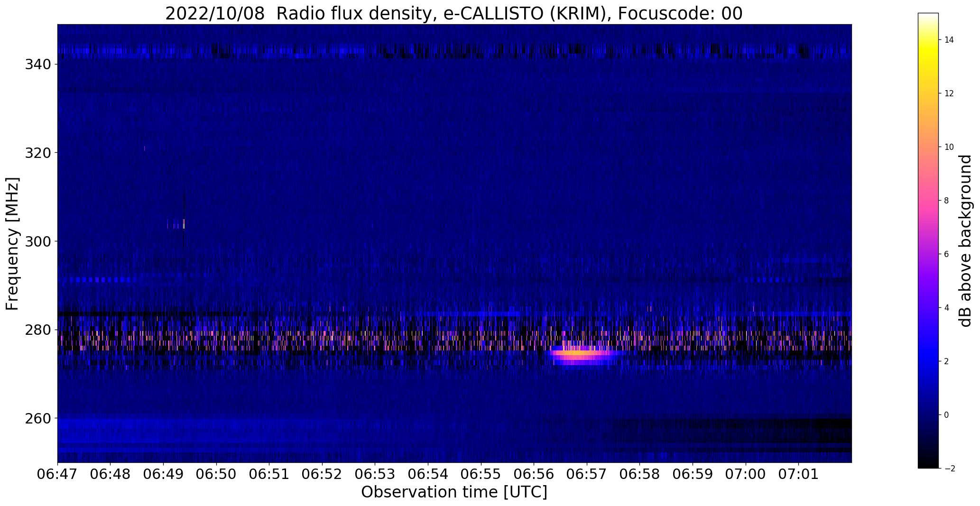Click the 06:59 time tick label
The height and width of the screenshot is (506, 980).
tap(693, 475)
